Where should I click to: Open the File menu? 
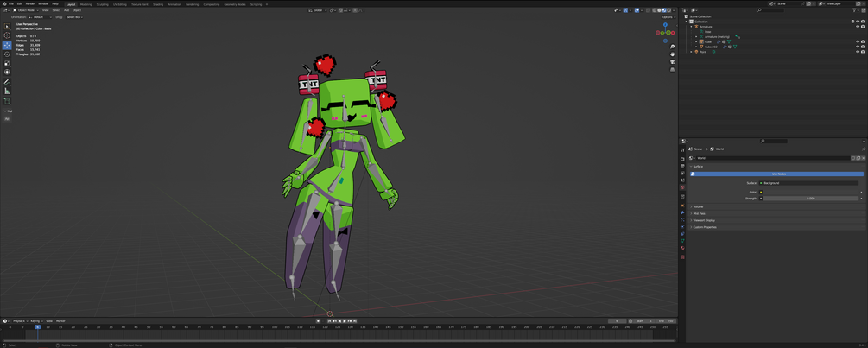click(11, 3)
